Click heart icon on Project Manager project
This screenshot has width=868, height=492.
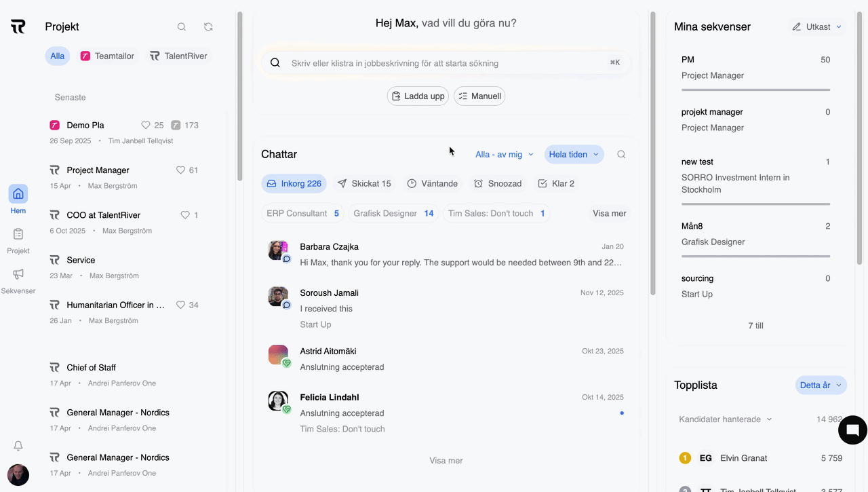click(x=180, y=170)
